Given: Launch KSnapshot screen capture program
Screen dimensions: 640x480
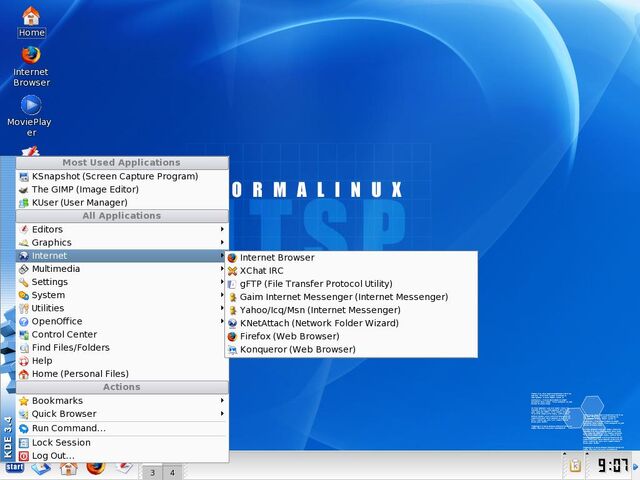Looking at the screenshot, I should click(122, 176).
